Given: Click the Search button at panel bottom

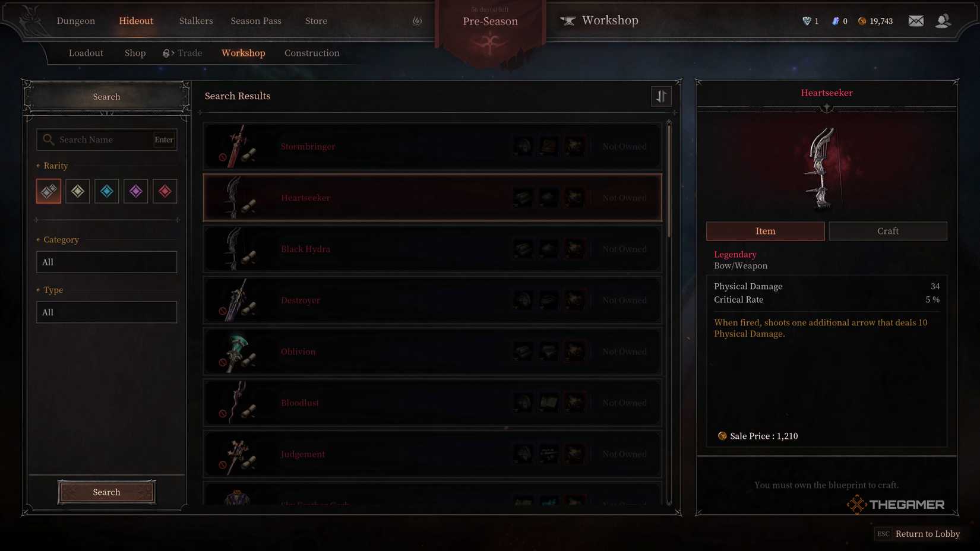Looking at the screenshot, I should [x=107, y=492].
